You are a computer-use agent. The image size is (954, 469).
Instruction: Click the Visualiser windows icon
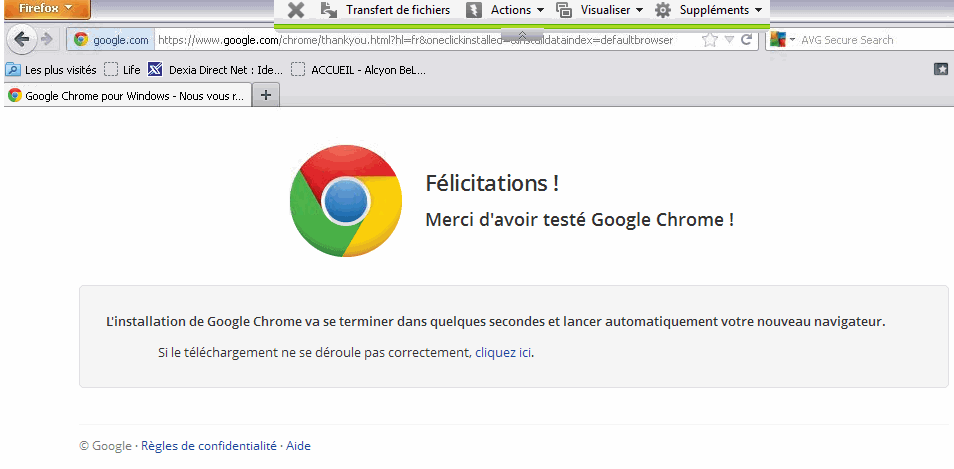coord(565,10)
